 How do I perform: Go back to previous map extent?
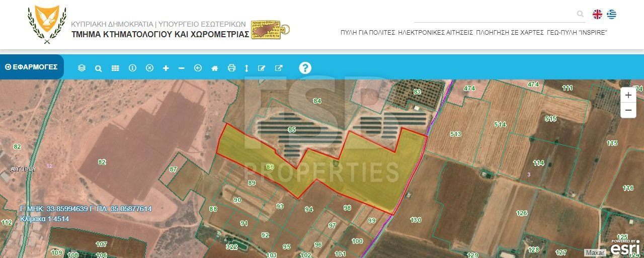coord(198,68)
